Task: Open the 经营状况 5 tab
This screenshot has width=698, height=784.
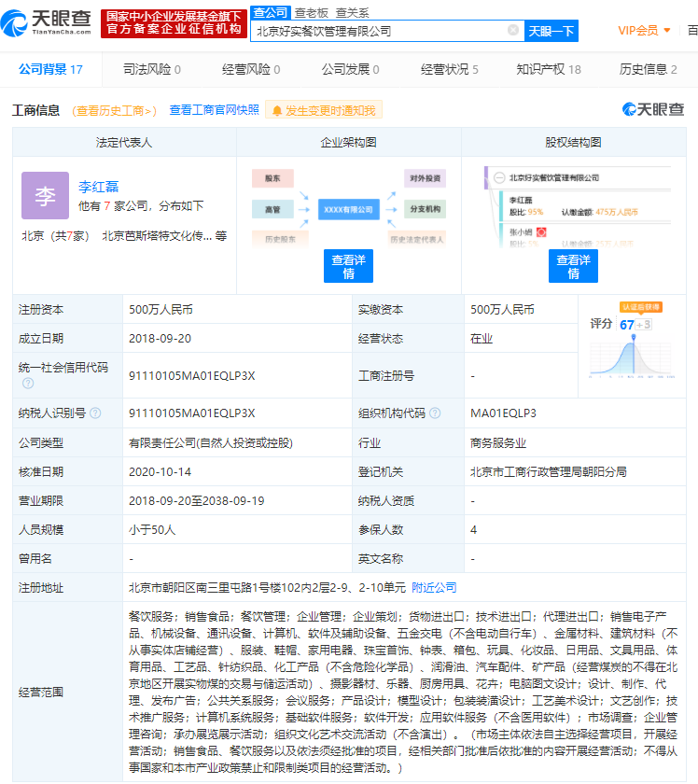Action: coord(450,69)
